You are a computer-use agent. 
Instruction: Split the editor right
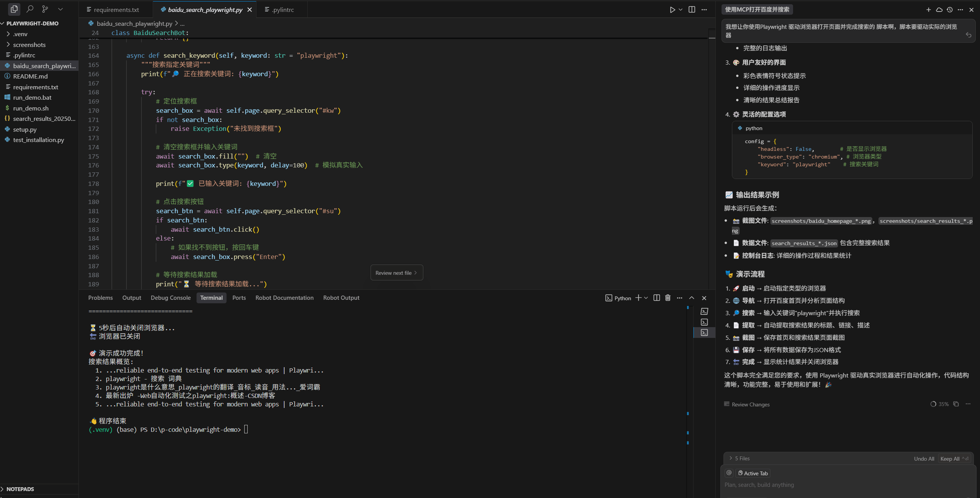click(692, 10)
